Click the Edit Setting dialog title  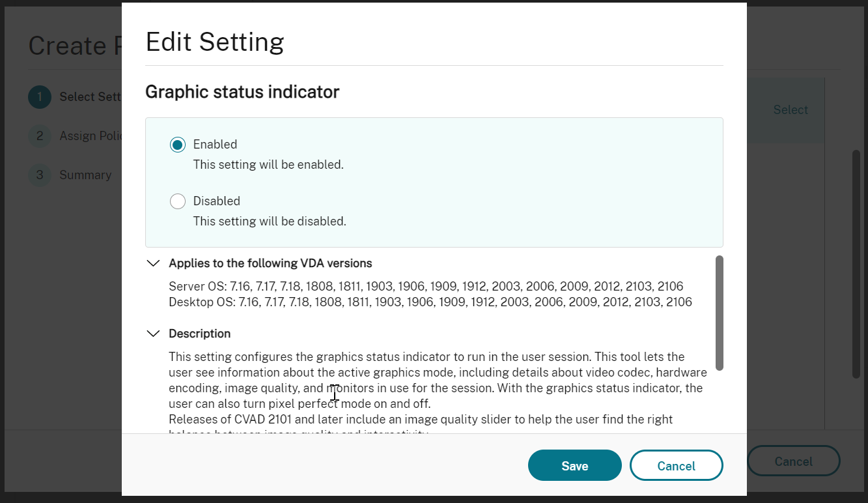pyautogui.click(x=214, y=42)
